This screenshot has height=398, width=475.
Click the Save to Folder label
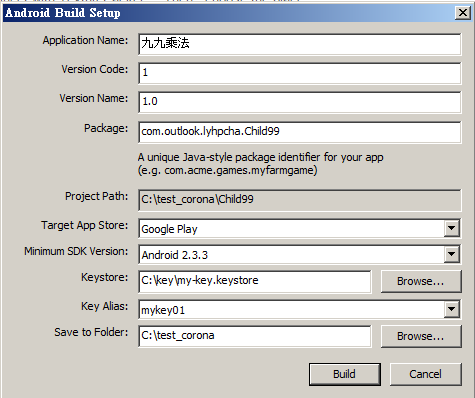coord(91,332)
